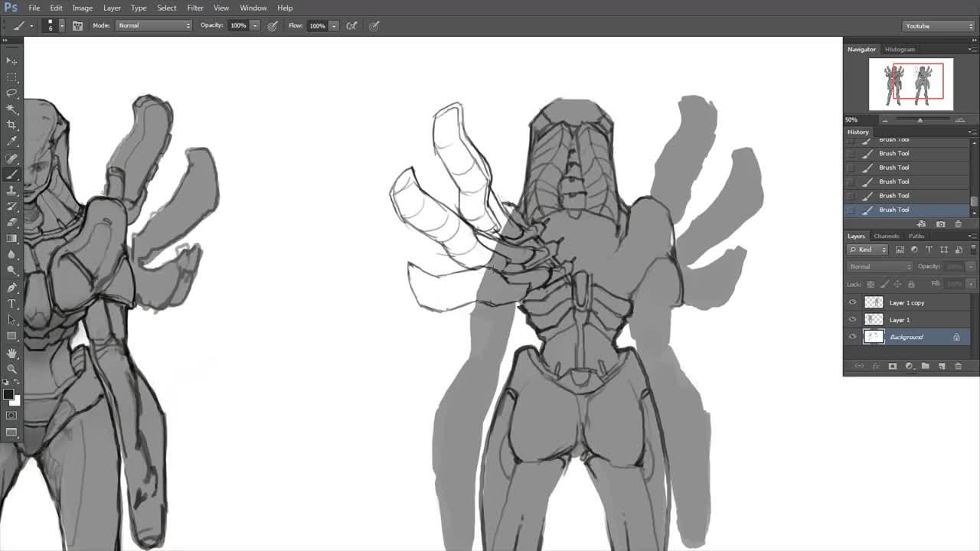Delete layer using Layers trash icon
The width and height of the screenshot is (980, 551).
pos(958,367)
